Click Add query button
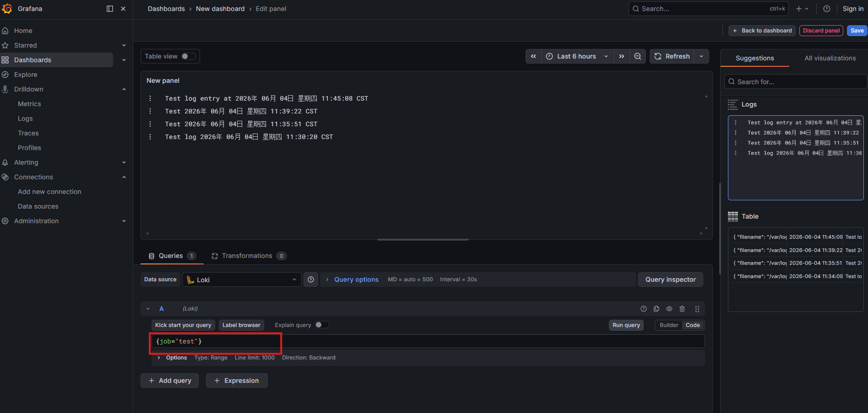868x413 pixels. [x=169, y=381]
